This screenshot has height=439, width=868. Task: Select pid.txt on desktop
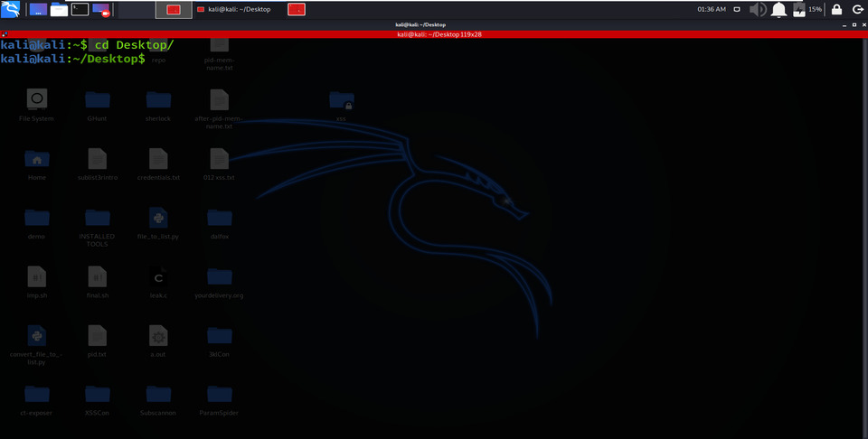[x=98, y=341]
